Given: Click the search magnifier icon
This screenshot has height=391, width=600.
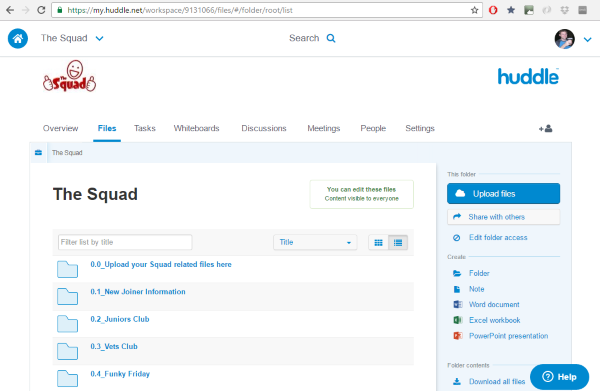Looking at the screenshot, I should click(331, 38).
